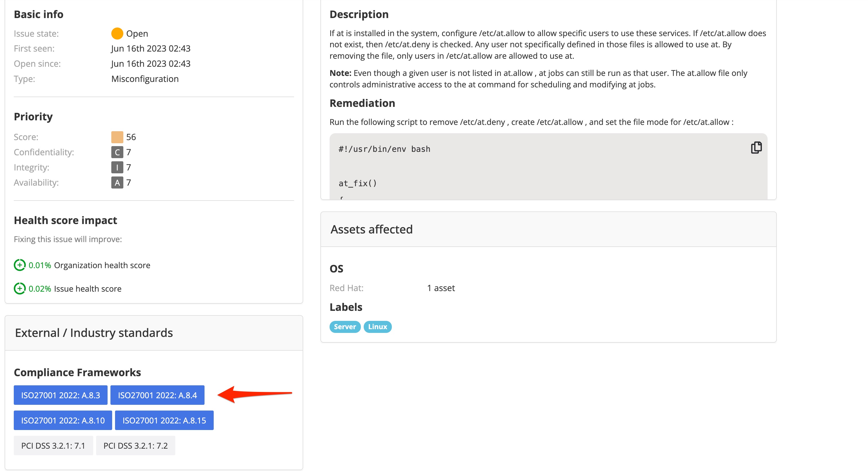Click the orange Open issue state indicator
This screenshot has height=475, width=868.
(x=117, y=33)
